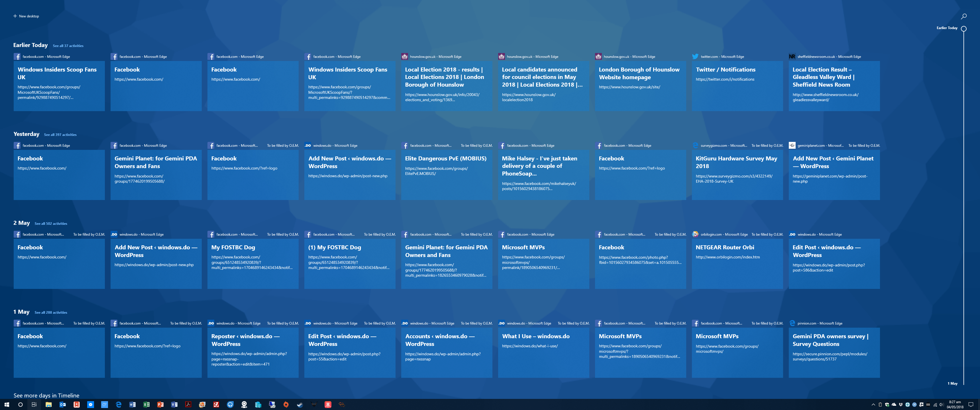Open OneDrive cloud tray icon

[894, 405]
